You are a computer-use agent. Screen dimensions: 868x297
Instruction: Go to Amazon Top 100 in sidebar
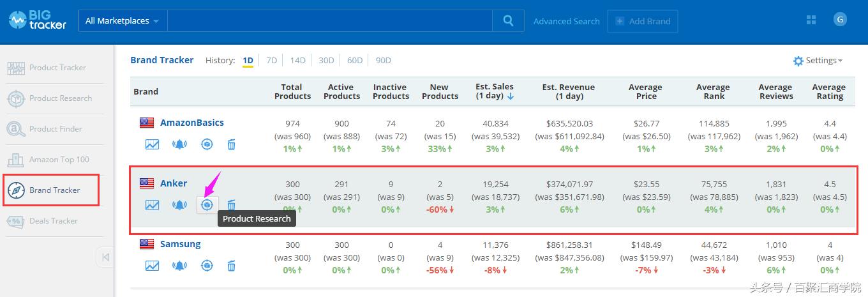click(x=59, y=160)
